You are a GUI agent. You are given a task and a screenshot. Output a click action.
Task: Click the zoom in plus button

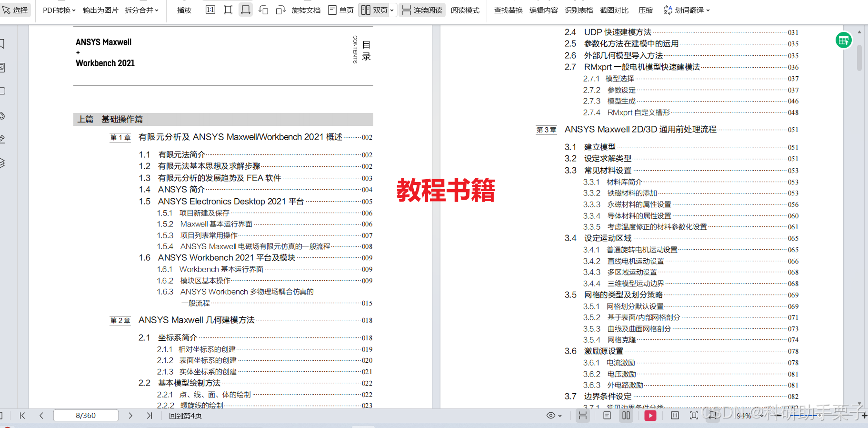coord(864,416)
